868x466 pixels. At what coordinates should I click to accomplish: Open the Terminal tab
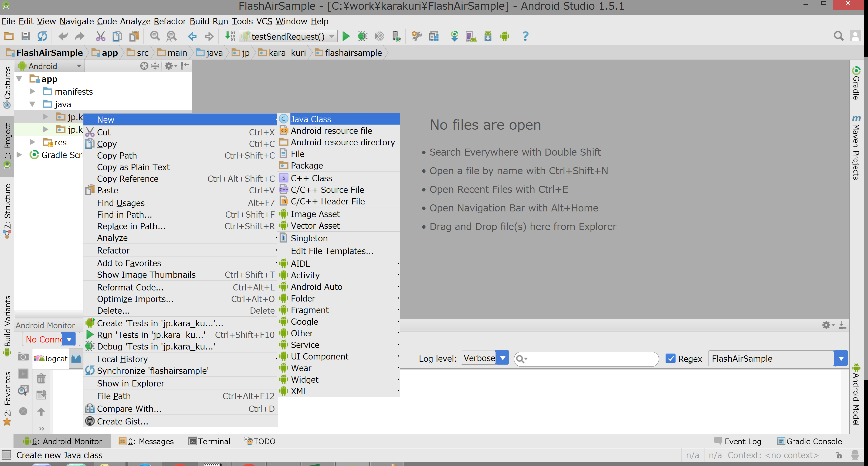tap(210, 441)
